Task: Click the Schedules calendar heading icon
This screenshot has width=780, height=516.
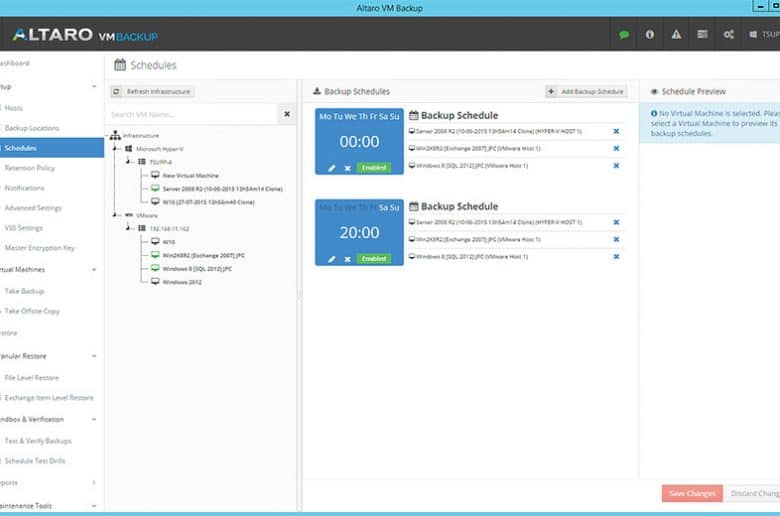Action: (x=120, y=65)
